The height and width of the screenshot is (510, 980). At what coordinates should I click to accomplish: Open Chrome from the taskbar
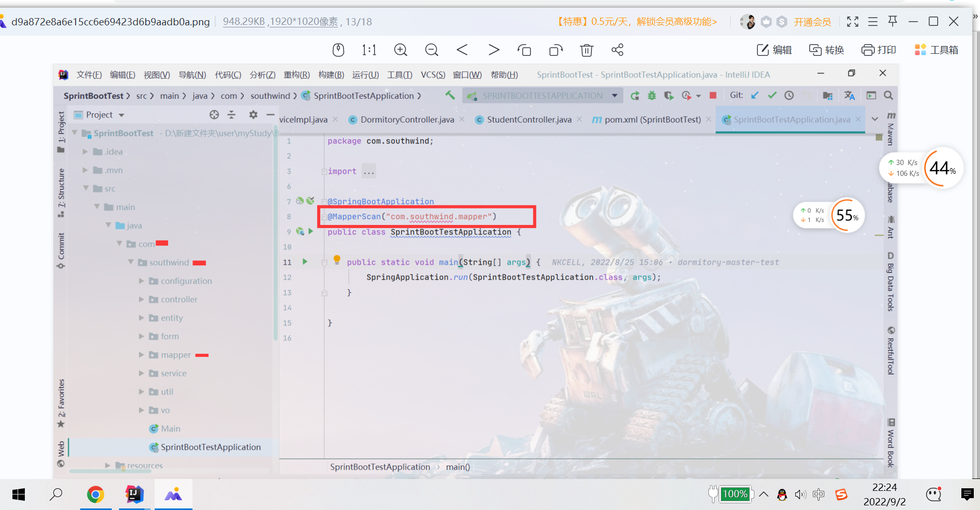click(96, 494)
